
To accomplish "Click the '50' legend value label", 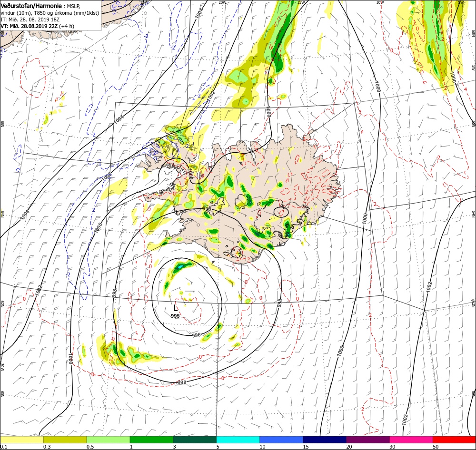I will [436, 447].
